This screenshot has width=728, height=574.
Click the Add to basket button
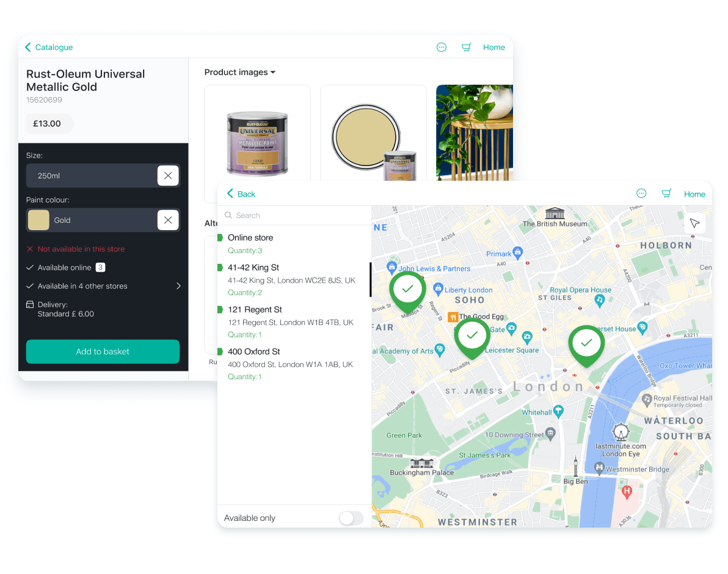click(x=103, y=352)
